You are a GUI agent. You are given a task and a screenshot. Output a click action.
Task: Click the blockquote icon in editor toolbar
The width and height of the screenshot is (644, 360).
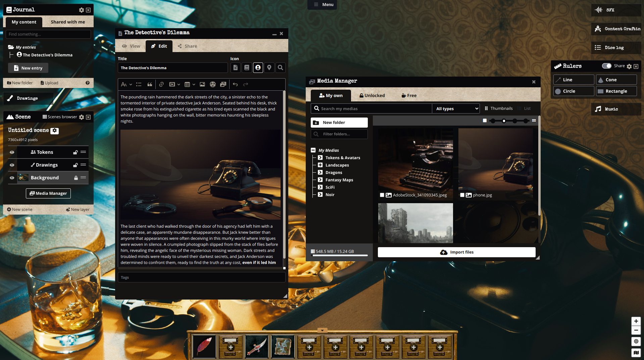(150, 85)
